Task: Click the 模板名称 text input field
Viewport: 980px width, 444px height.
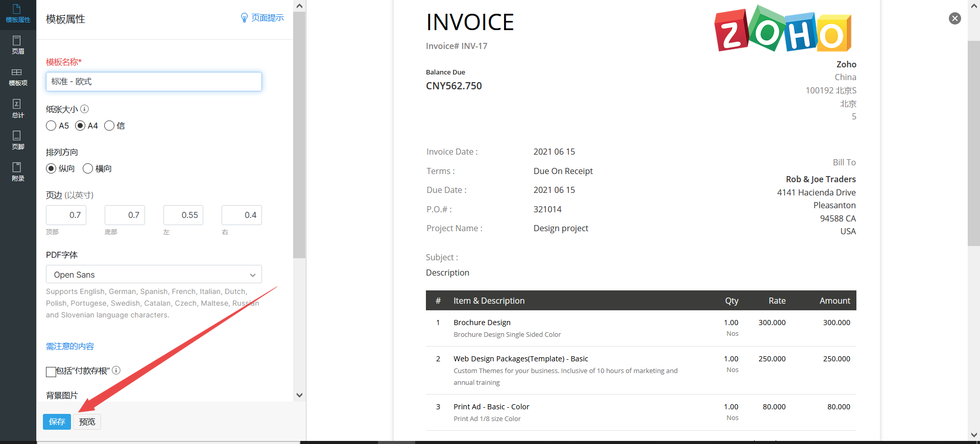Action: [x=154, y=82]
